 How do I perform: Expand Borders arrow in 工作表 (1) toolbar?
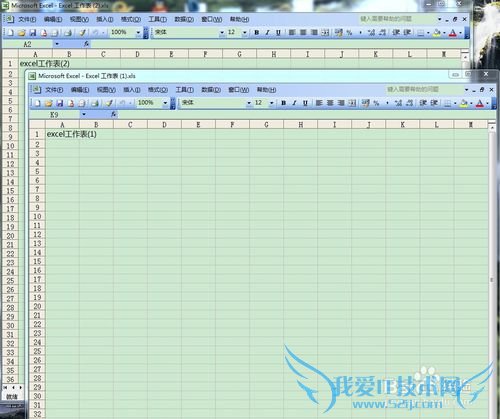[455, 103]
